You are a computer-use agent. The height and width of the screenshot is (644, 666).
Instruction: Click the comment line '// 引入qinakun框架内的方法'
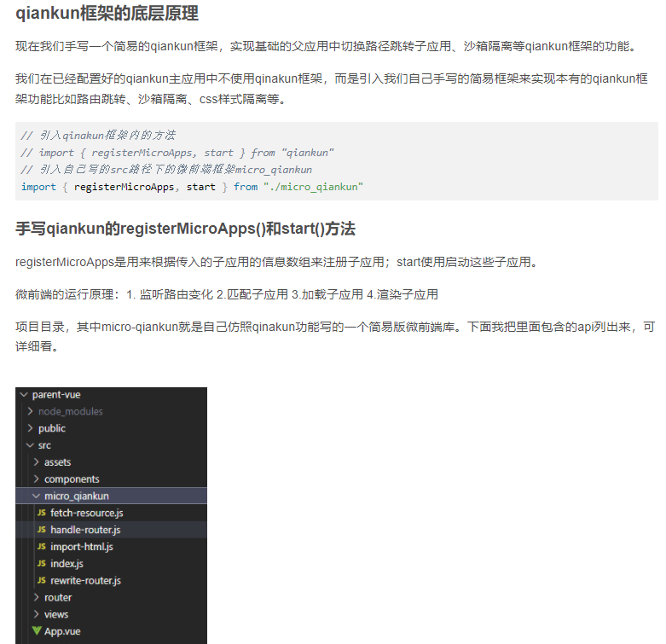coord(98,135)
